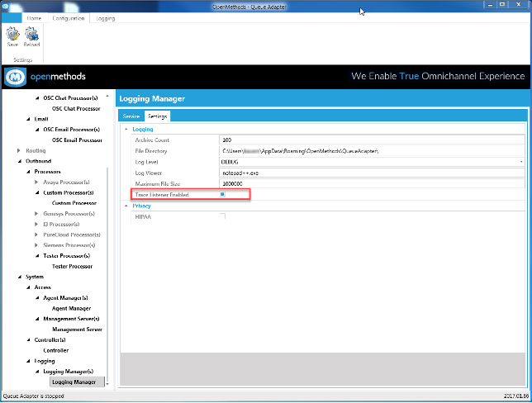Collapse the Outbound tree node

coord(19,161)
